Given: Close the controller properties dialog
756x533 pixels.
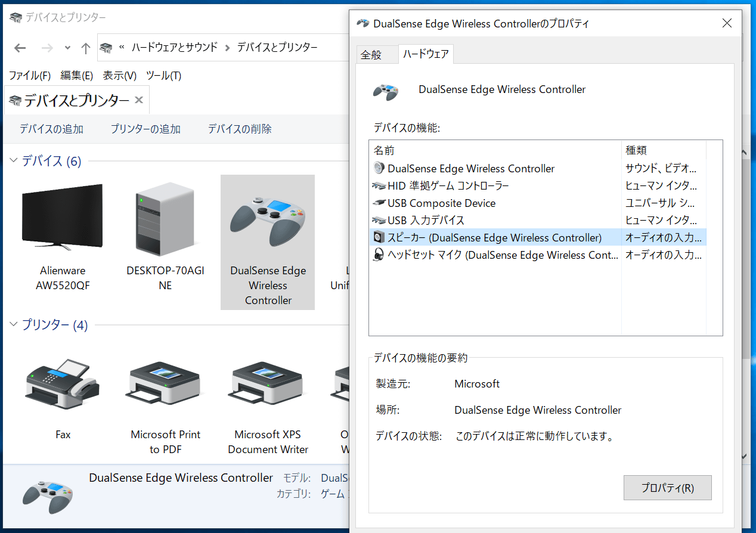Looking at the screenshot, I should (x=727, y=24).
